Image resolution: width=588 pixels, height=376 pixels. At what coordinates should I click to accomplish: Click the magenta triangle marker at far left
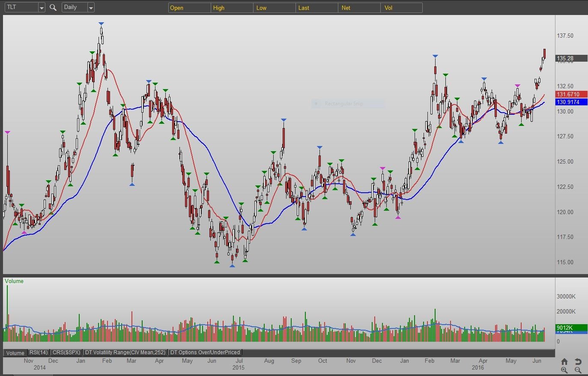tap(7, 132)
